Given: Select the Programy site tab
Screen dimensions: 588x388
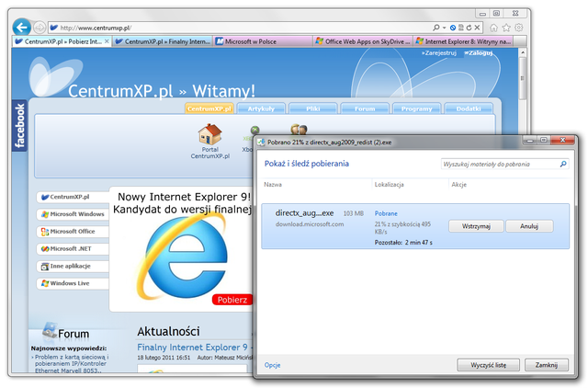Looking at the screenshot, I should (x=416, y=108).
